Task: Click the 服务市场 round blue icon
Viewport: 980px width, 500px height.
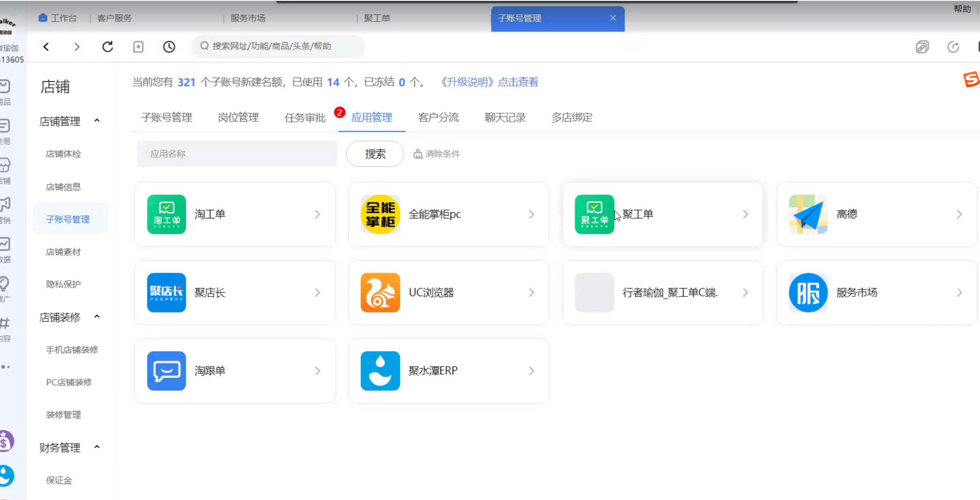Action: pos(808,292)
